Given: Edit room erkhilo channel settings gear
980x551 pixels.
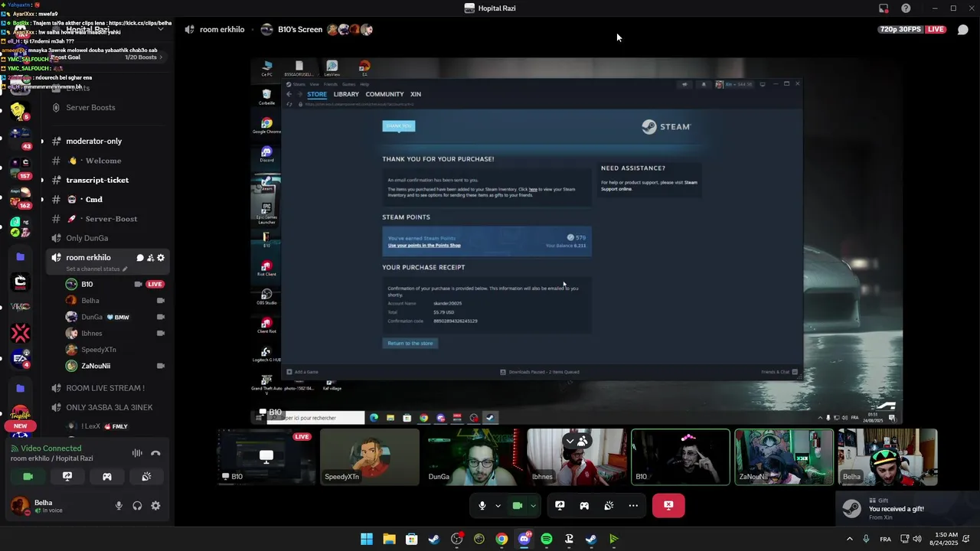Looking at the screenshot, I should click(161, 258).
